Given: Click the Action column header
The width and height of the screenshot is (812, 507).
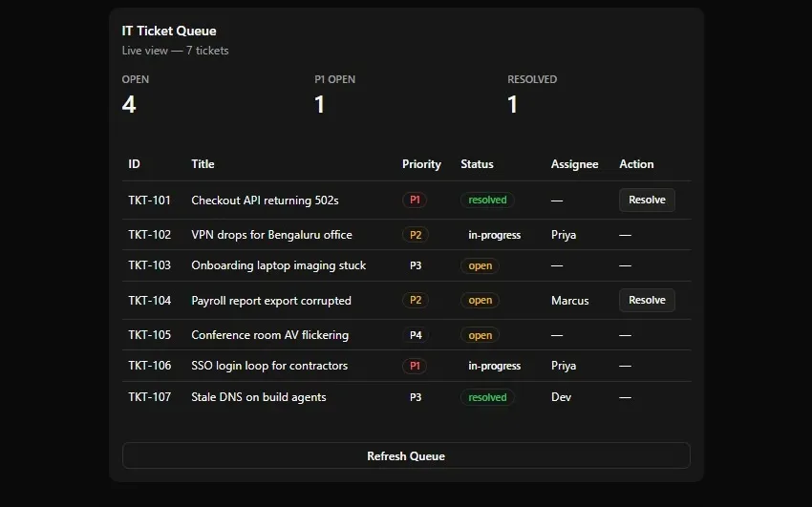Looking at the screenshot, I should tap(636, 164).
